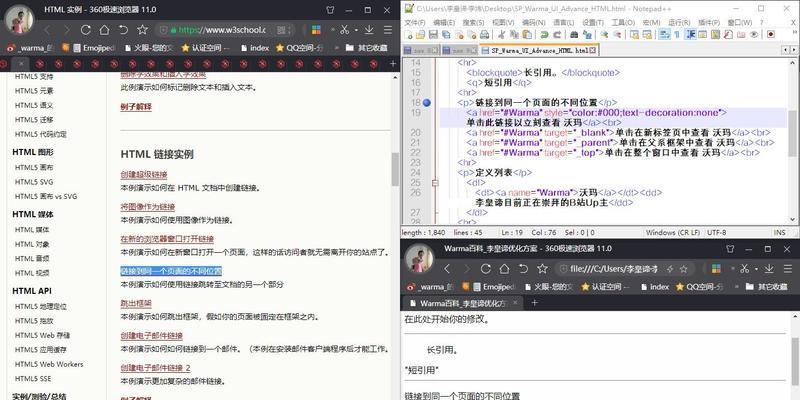Click the Print icon in Notepad++ toolbar
The height and width of the screenshot is (400, 800).
pos(484,35)
